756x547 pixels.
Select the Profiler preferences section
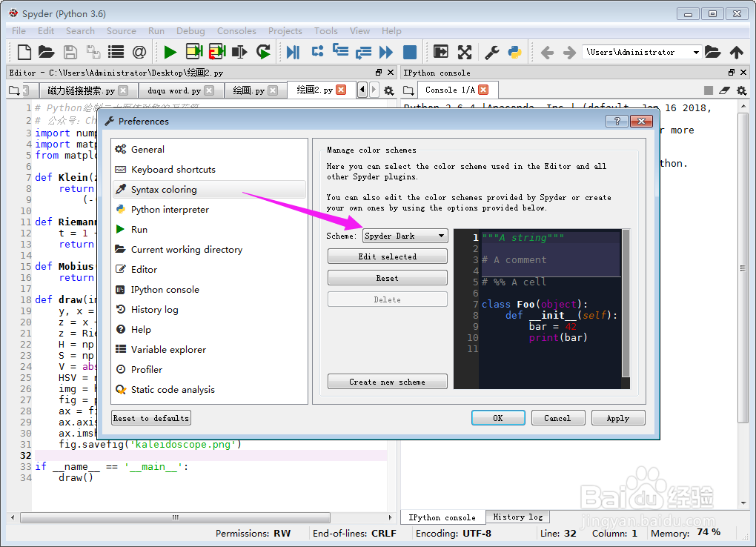(209, 370)
